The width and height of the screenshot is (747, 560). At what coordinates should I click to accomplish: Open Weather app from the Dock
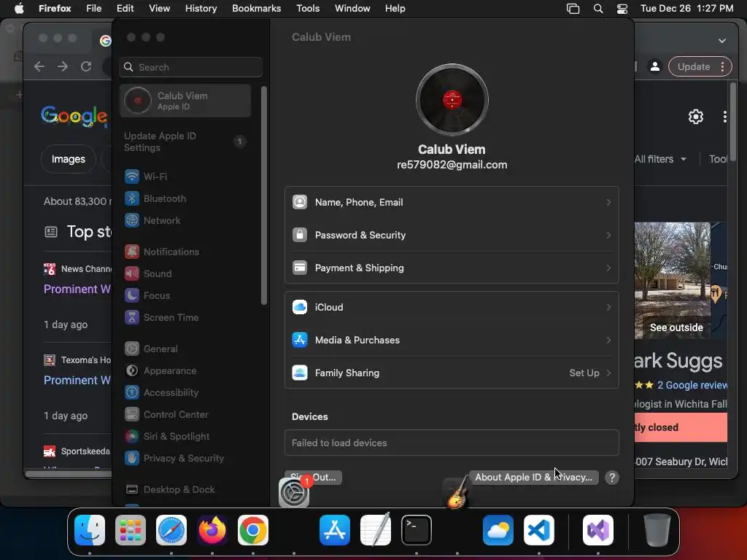[498, 530]
